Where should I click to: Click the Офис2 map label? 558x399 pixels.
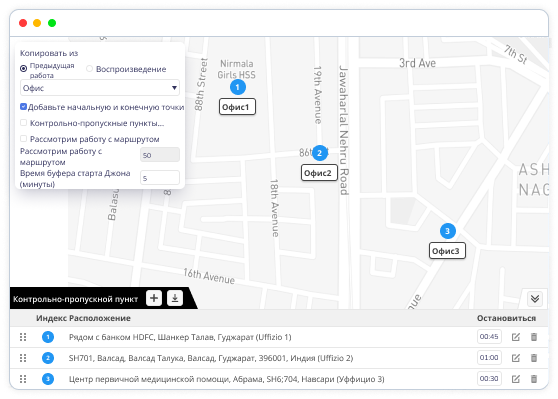point(319,173)
